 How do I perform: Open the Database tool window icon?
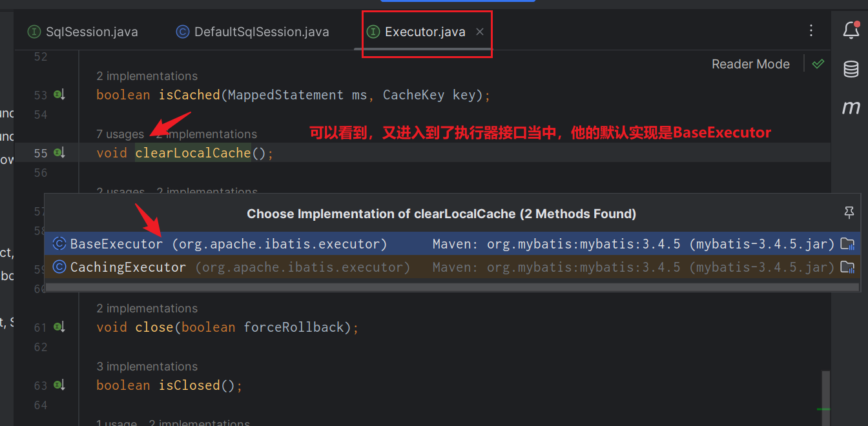point(851,69)
